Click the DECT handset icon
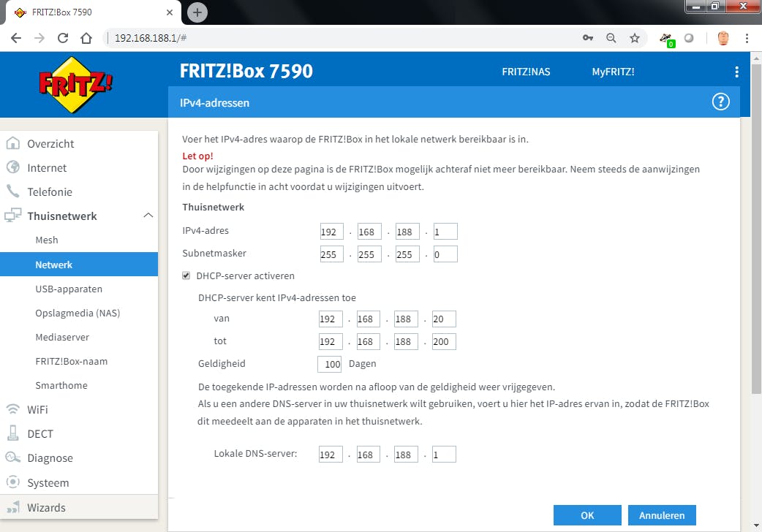This screenshot has width=762, height=532. point(12,433)
